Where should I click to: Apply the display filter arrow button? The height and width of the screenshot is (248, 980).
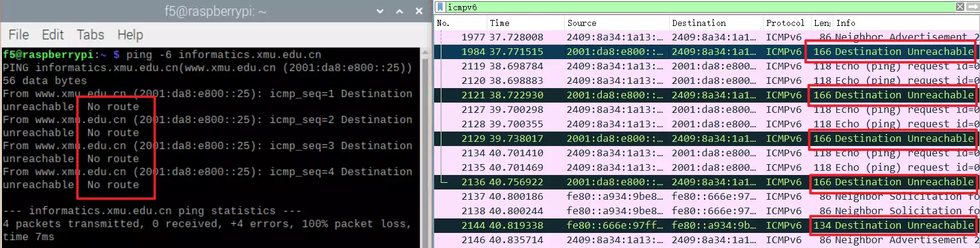point(973,7)
